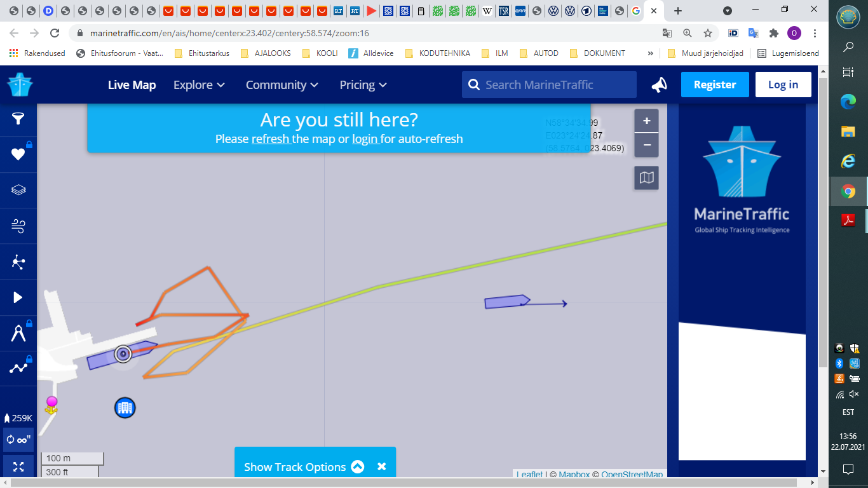Select the Live Map menu item
868x488 pixels.
coord(132,85)
